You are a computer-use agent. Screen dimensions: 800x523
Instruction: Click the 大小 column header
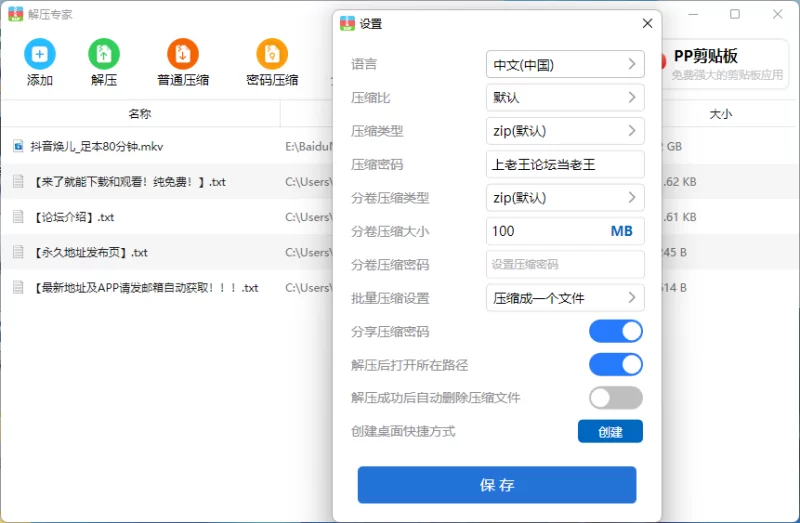click(x=720, y=114)
